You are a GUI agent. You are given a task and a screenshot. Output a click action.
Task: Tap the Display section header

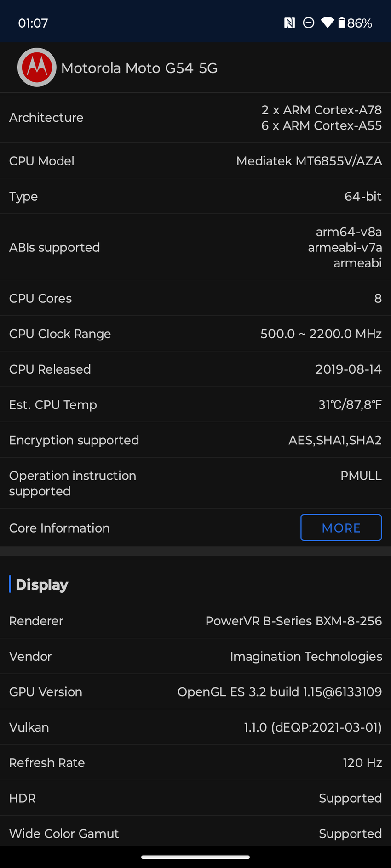42,584
